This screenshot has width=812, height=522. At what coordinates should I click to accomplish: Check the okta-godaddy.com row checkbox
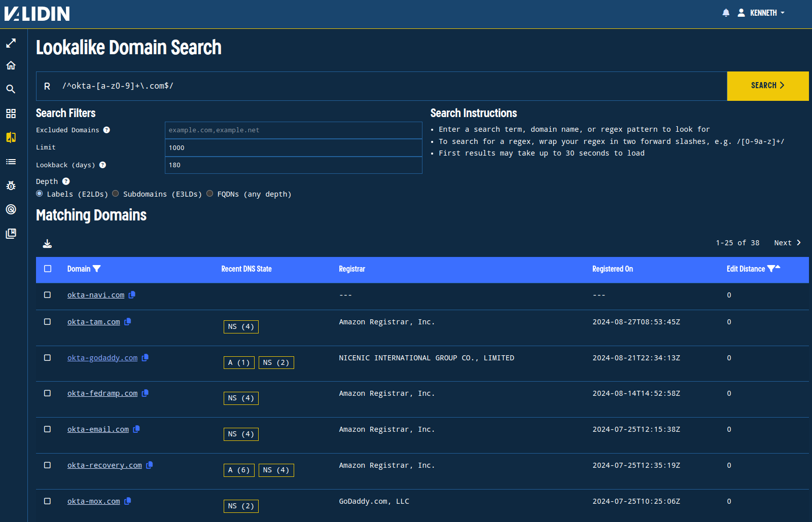pyautogui.click(x=47, y=358)
